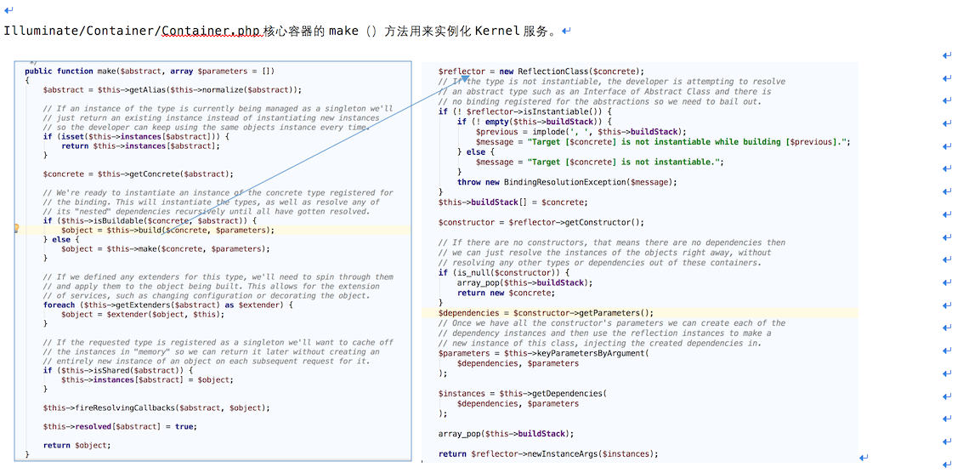This screenshot has height=473, width=980.
Task: Click line "$this->buildStack[] = $concrete;"
Action: 513,202
